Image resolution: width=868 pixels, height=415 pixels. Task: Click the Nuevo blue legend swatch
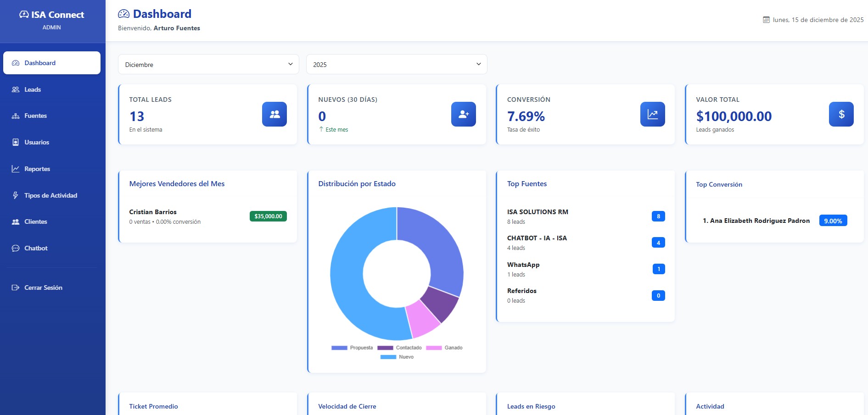(x=388, y=357)
